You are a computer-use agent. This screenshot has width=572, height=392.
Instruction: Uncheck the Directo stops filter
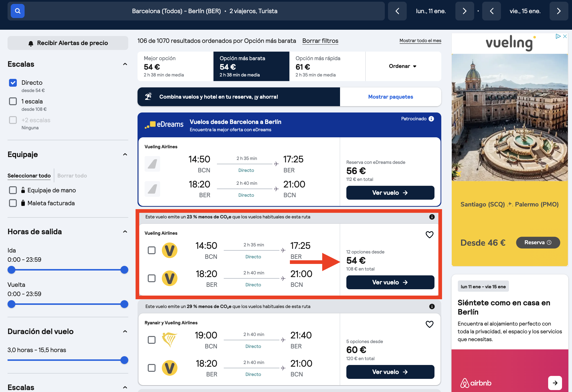[13, 83]
